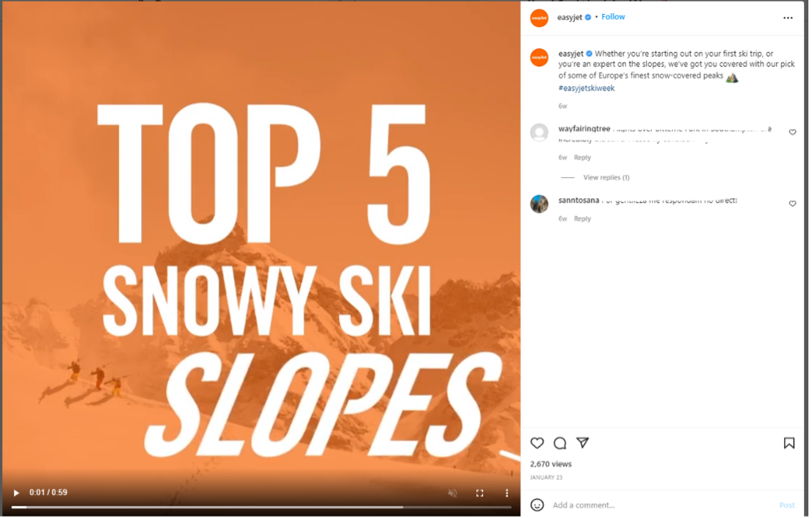Like sanntosana's comment
The width and height of the screenshot is (812, 518).
792,204
